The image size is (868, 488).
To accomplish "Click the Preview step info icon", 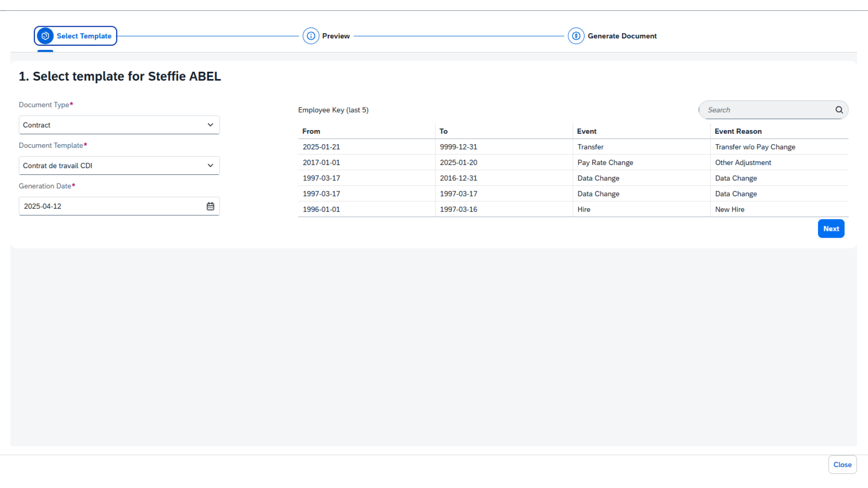I will click(x=311, y=36).
